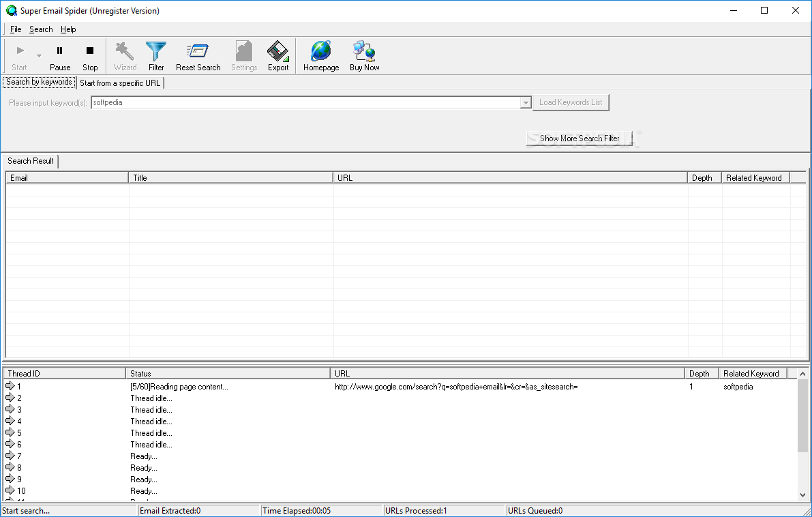This screenshot has width=812, height=517.
Task: Click thread 9 arrow icon
Action: pos(10,479)
